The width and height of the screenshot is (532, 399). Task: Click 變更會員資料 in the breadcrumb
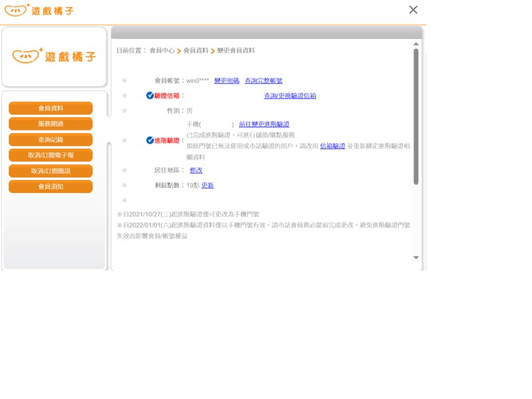pos(235,50)
